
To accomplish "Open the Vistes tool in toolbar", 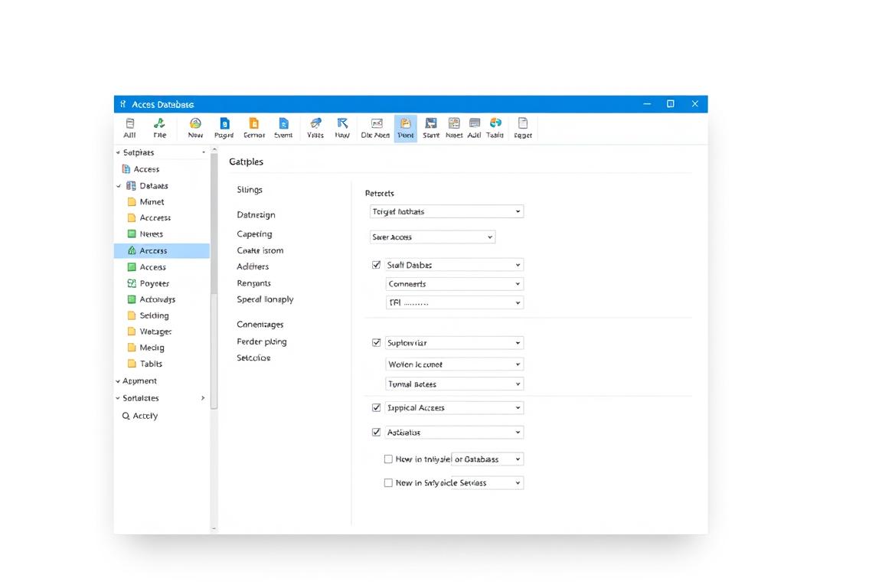I will click(x=315, y=127).
